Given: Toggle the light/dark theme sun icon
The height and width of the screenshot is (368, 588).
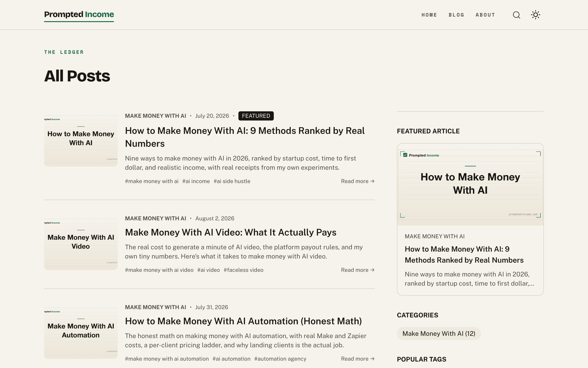Looking at the screenshot, I should click(536, 15).
